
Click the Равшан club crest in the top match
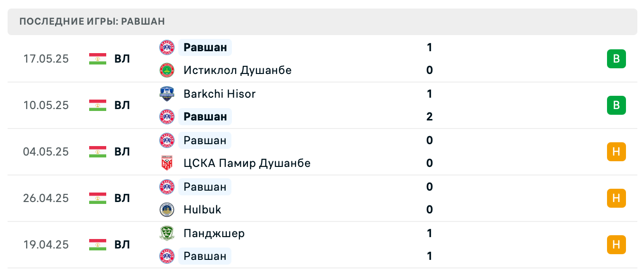[x=166, y=47]
